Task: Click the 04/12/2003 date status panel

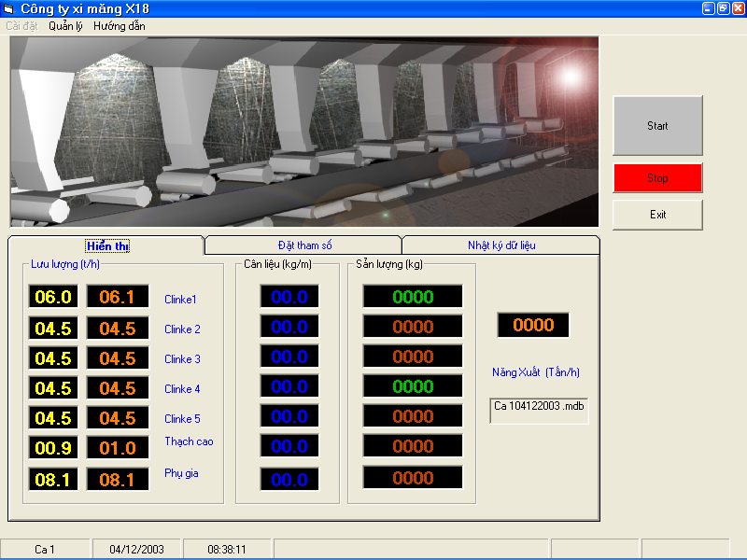Action: (x=134, y=550)
